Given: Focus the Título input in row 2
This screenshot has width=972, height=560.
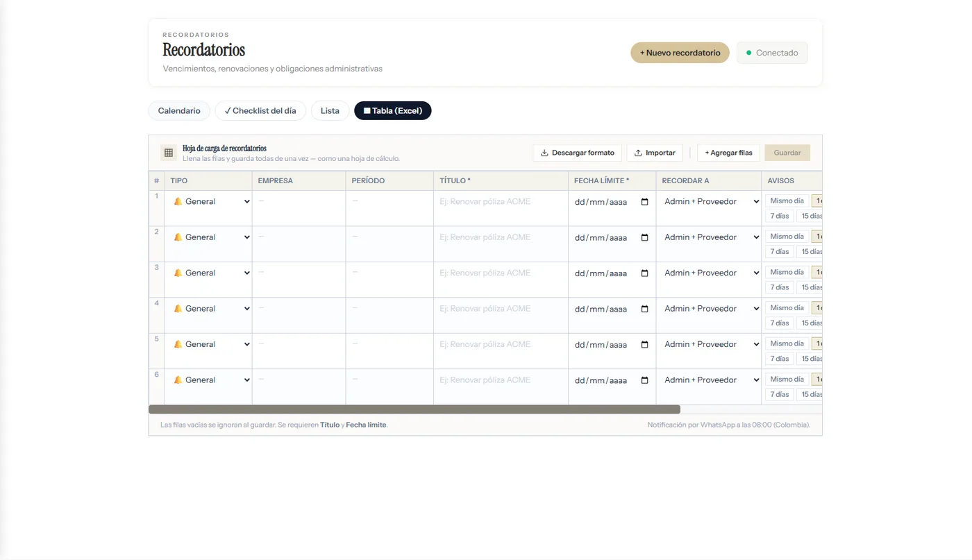Looking at the screenshot, I should coord(501,237).
